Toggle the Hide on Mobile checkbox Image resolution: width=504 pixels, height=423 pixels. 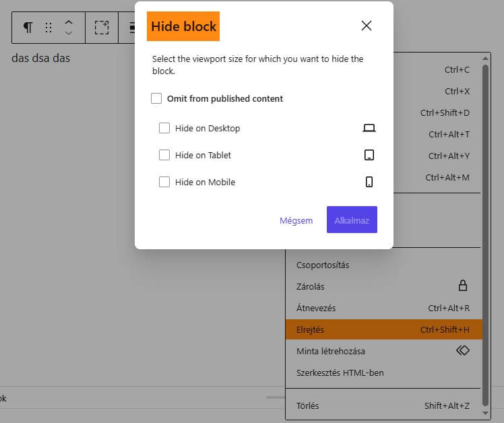click(x=164, y=182)
